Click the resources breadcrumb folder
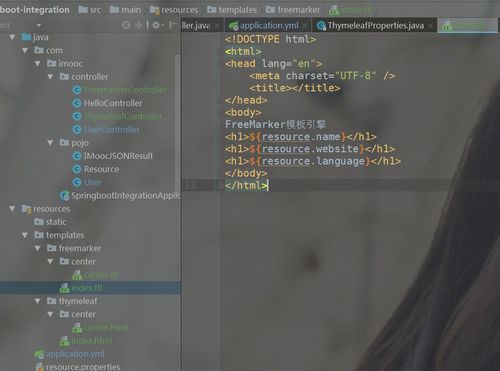This screenshot has width=500, height=371. point(174,10)
